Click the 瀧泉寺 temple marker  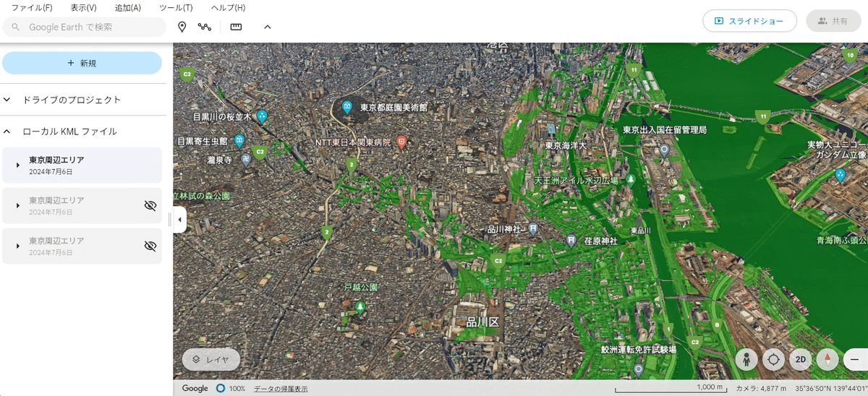tap(247, 159)
